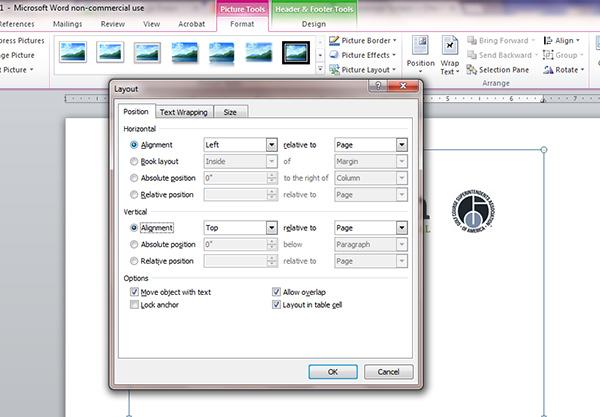Switch to the Size tab

pos(231,112)
